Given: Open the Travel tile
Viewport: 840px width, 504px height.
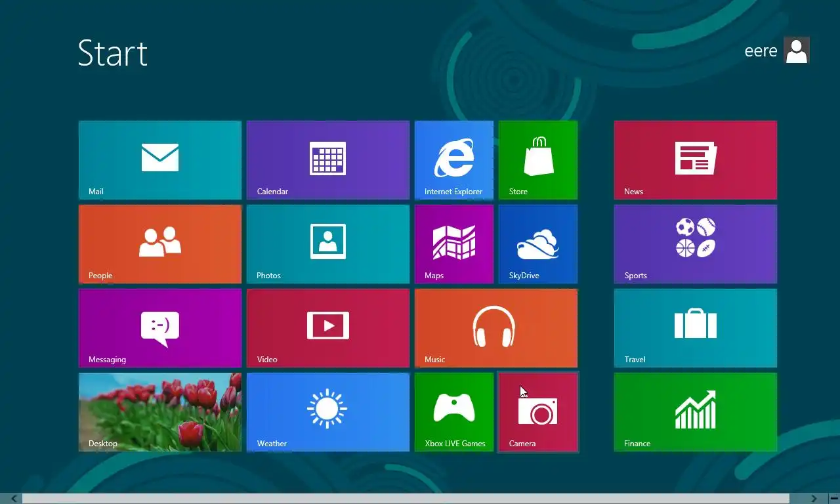Looking at the screenshot, I should pyautogui.click(x=696, y=328).
